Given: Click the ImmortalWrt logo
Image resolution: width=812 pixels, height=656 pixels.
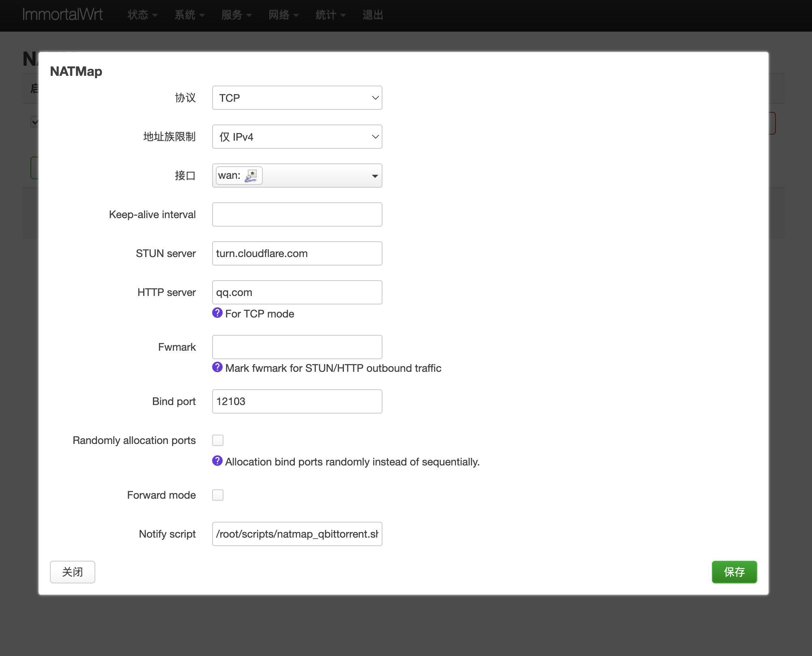Looking at the screenshot, I should click(62, 15).
